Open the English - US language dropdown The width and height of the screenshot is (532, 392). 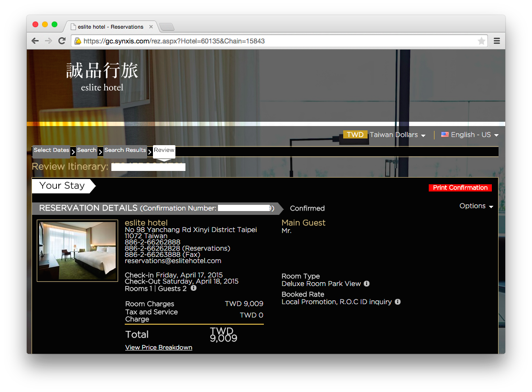click(x=474, y=135)
